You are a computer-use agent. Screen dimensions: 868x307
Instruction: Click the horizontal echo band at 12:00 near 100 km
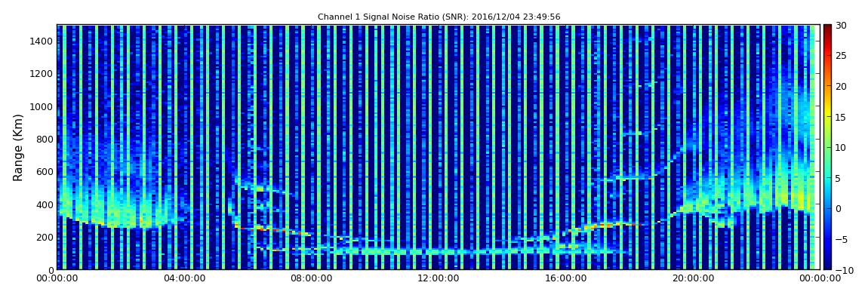[x=437, y=252]
